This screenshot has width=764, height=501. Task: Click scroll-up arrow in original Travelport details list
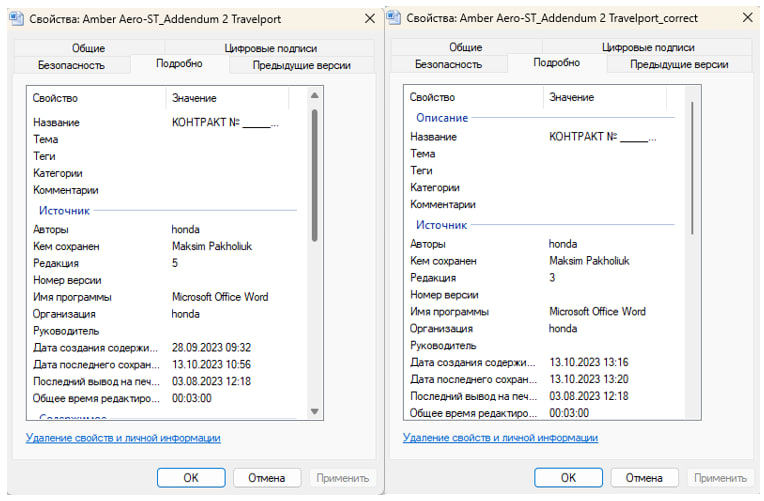pos(314,95)
